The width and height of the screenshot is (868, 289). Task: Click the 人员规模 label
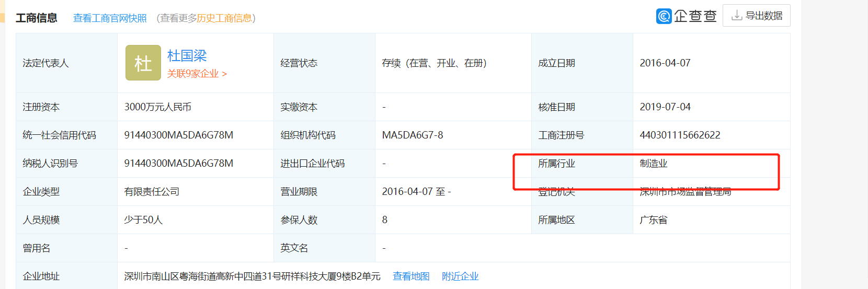41,219
